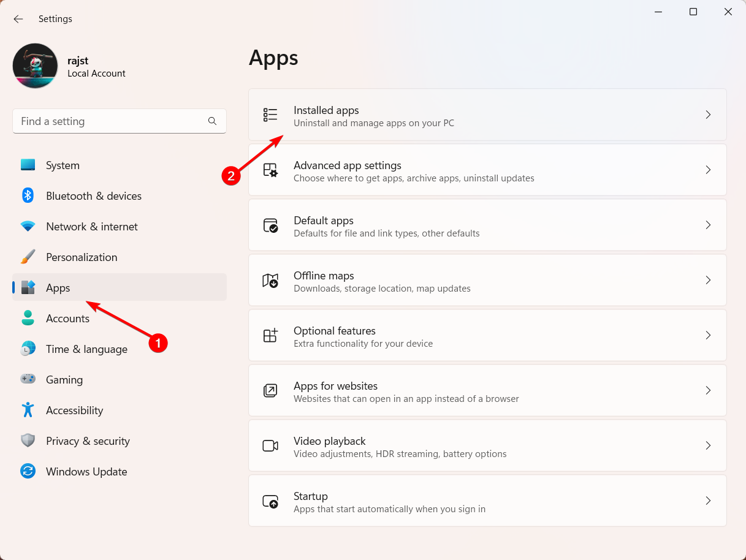The height and width of the screenshot is (560, 746).
Task: Expand the Default apps chevron
Action: 708,225
